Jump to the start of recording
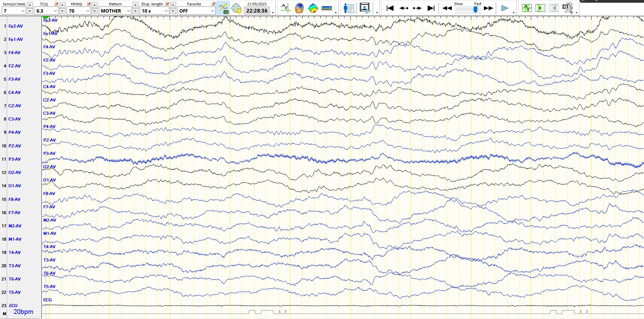The width and height of the screenshot is (644, 319). point(390,8)
